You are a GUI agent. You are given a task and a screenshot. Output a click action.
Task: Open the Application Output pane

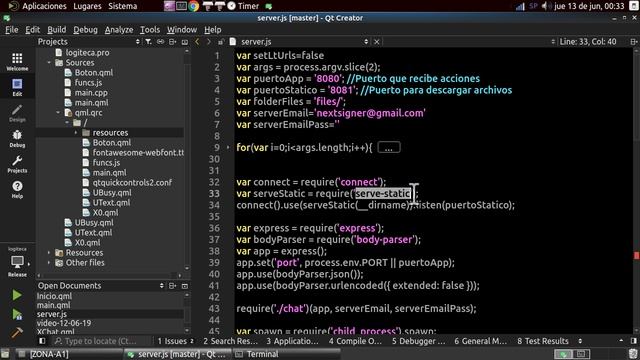coord(292,341)
